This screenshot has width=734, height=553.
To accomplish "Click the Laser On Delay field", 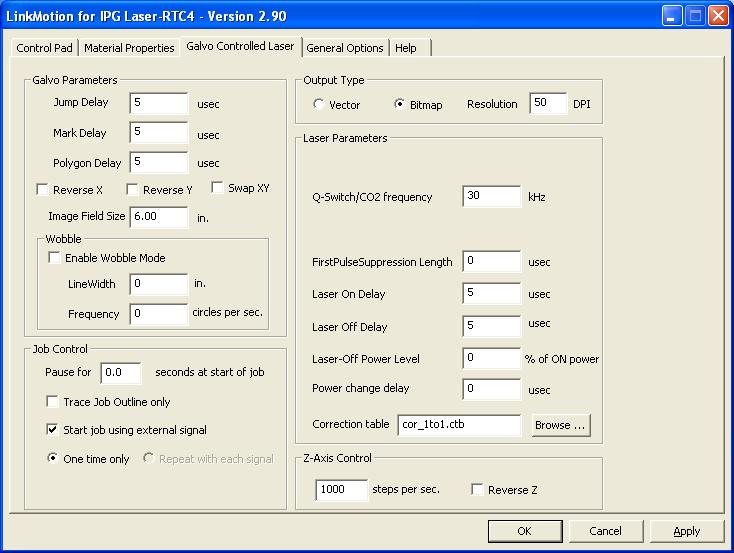I will click(492, 293).
